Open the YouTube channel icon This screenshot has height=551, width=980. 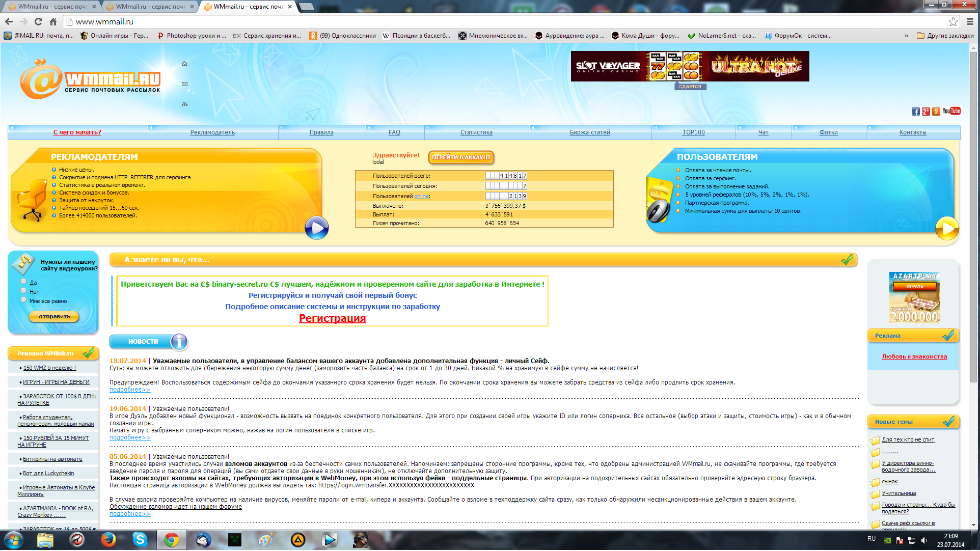click(x=951, y=111)
